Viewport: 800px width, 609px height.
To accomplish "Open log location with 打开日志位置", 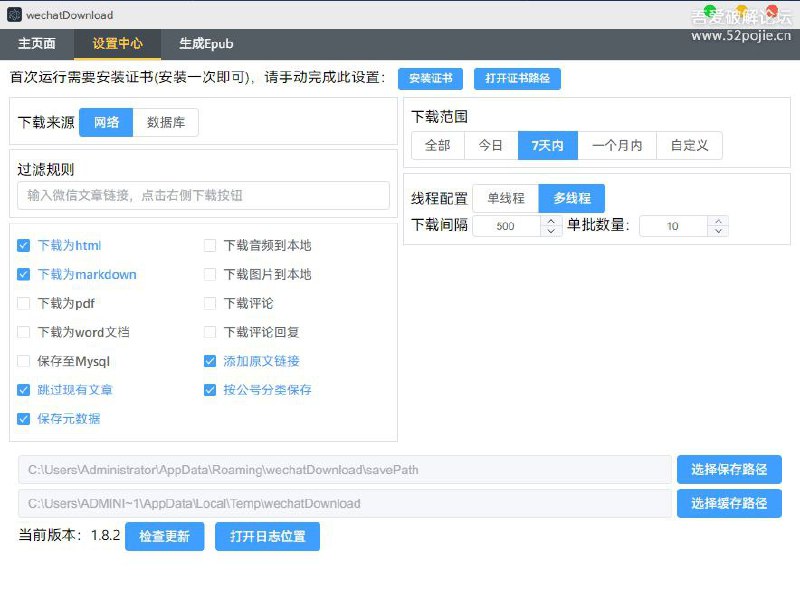I will pos(267,536).
